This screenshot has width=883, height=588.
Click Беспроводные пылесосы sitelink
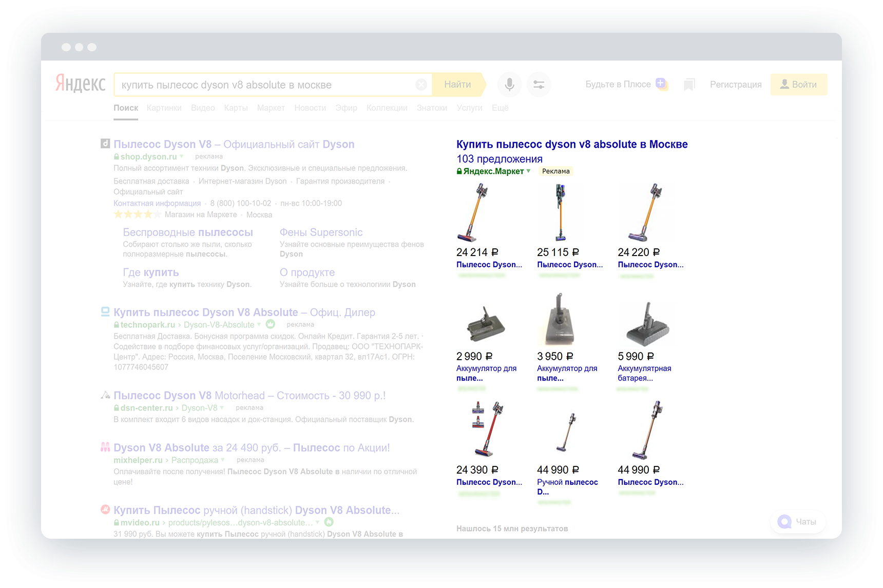(x=188, y=232)
